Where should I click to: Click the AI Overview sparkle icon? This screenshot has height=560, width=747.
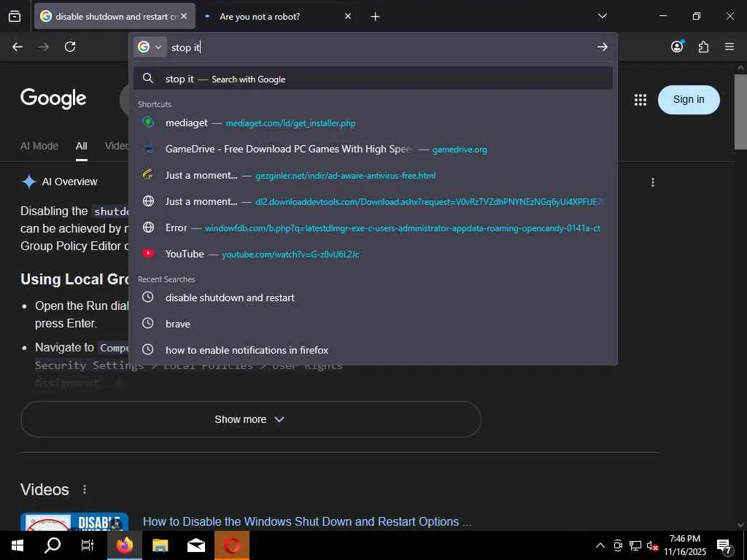click(x=29, y=182)
